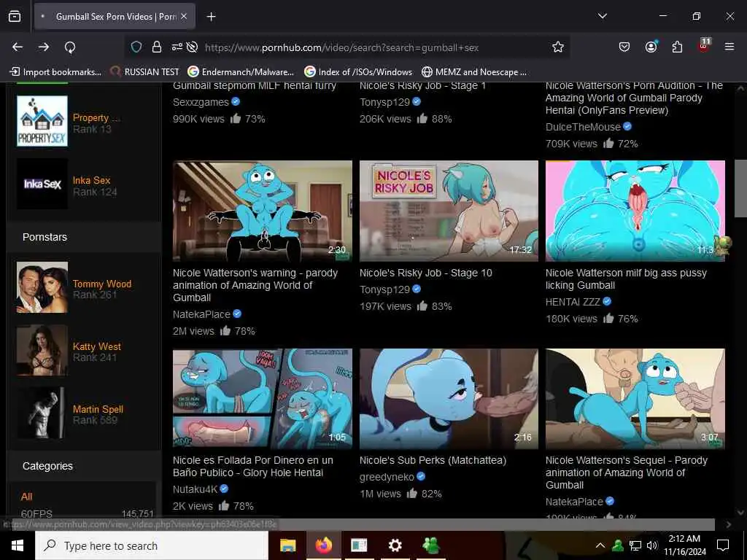Open uploader Sexxzgames channel
Image resolution: width=747 pixels, height=560 pixels.
201,102
